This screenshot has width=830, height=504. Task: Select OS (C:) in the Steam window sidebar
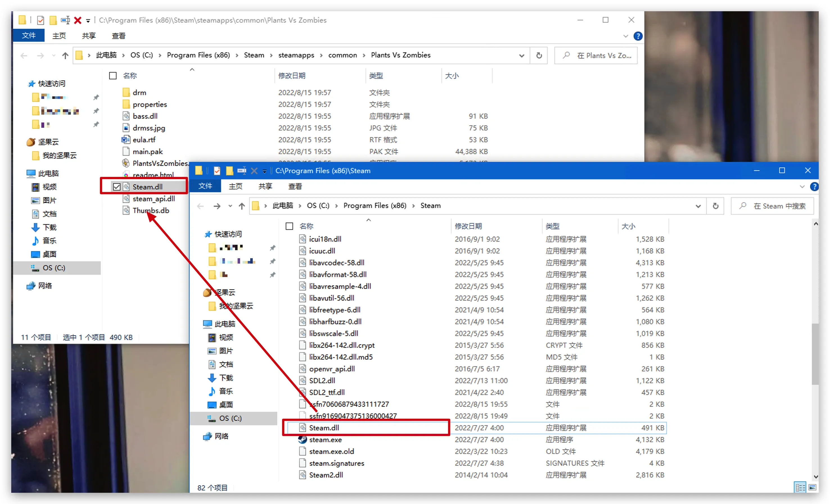(234, 418)
